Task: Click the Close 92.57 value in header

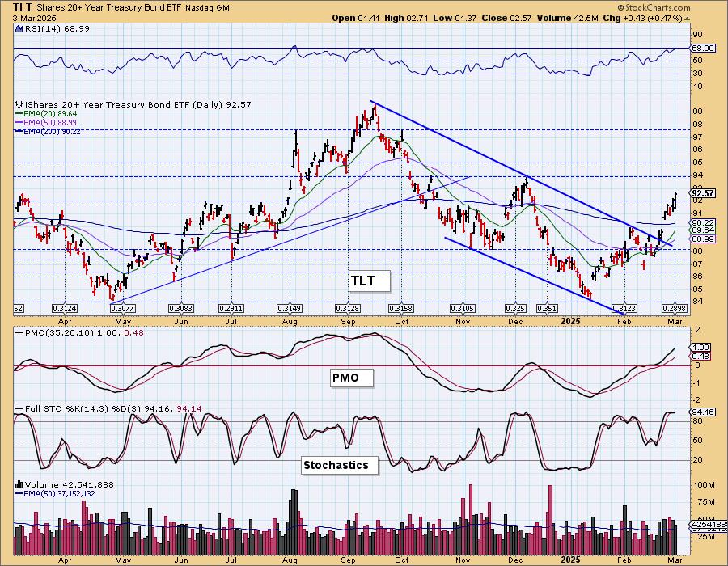Action: pyautogui.click(x=507, y=18)
